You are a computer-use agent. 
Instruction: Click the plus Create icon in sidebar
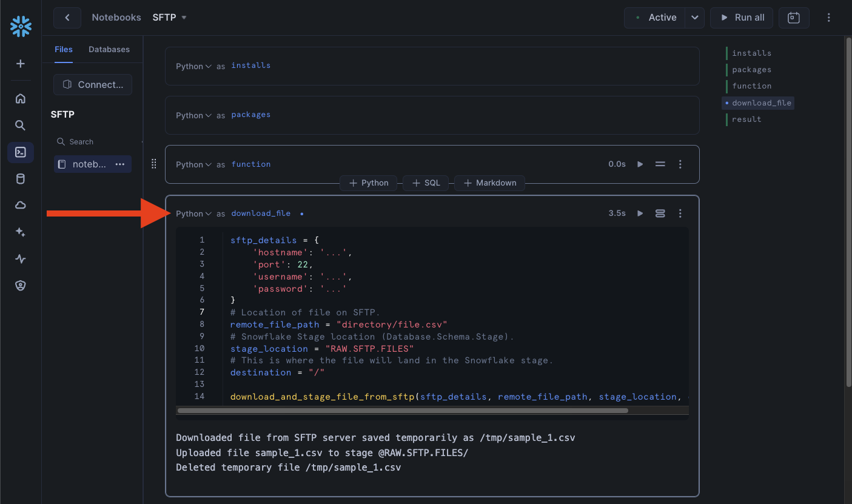[x=21, y=64]
